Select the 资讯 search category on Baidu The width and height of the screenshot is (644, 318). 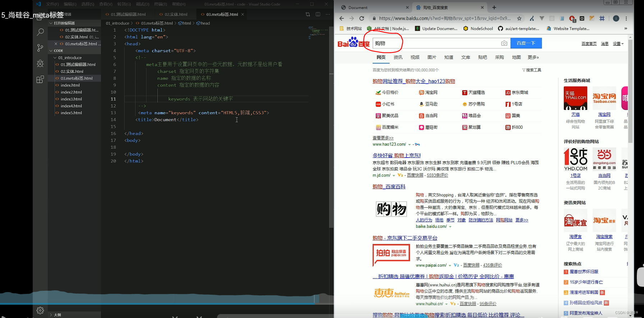[398, 57]
